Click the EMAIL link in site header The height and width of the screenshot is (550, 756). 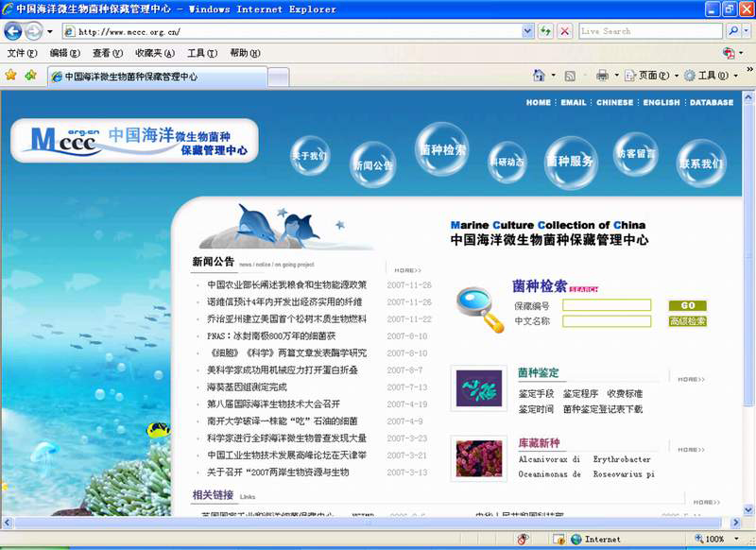(574, 103)
